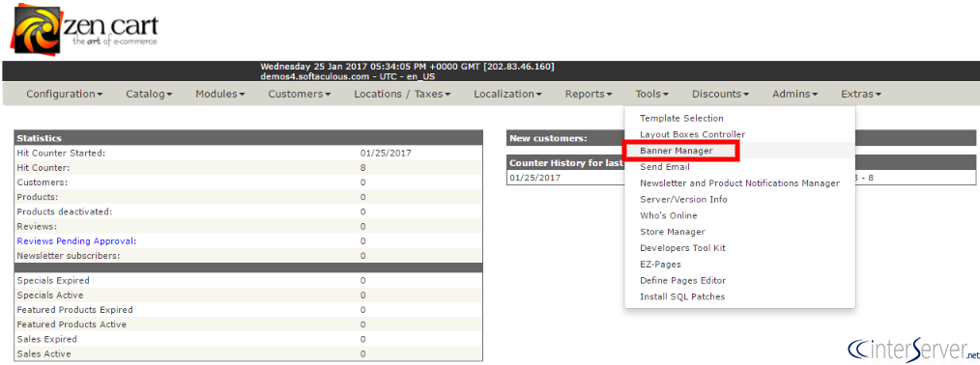The width and height of the screenshot is (980, 365).
Task: Click the Specials Expired label
Action: point(53,281)
